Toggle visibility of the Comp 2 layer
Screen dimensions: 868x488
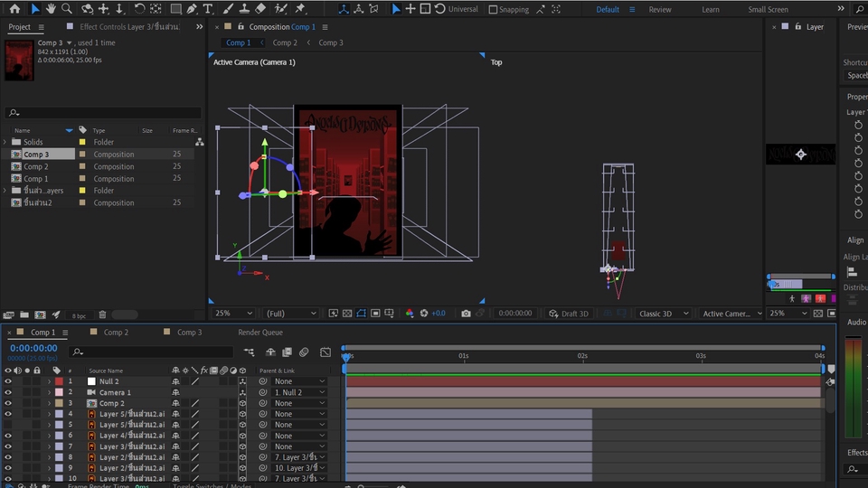[8, 403]
